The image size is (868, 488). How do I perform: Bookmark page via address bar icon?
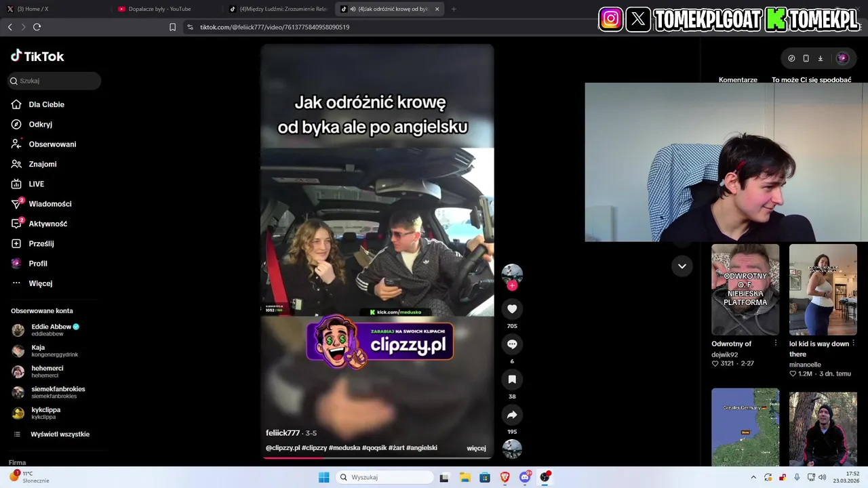[x=172, y=27]
